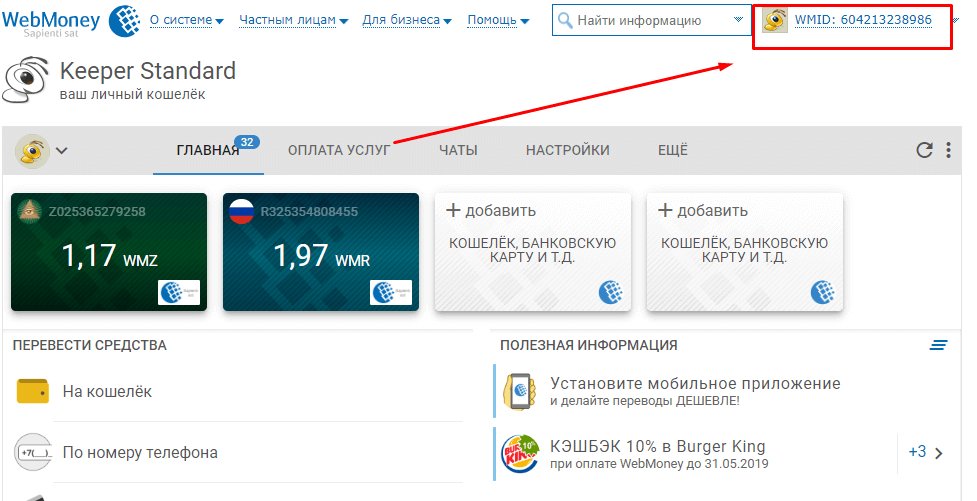This screenshot has height=501, width=977.
Task: Click the refresh icon
Action: [x=924, y=150]
